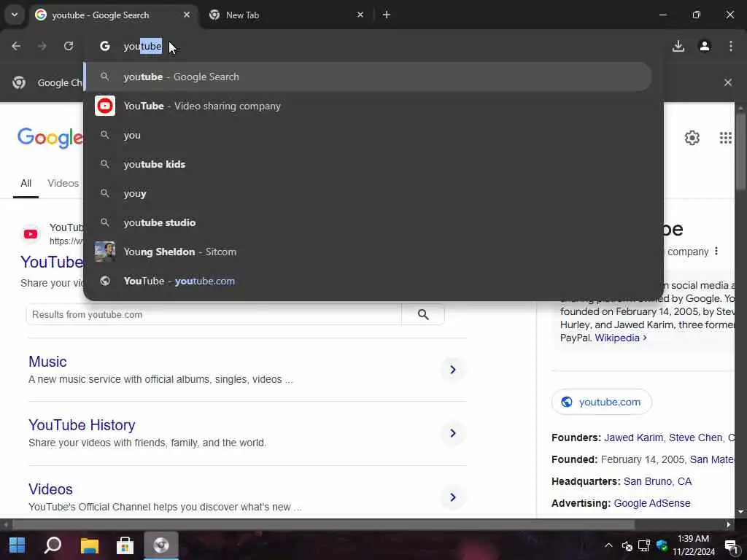Open the Music sitelink
Viewport: 747px width, 560px height.
pyautogui.click(x=47, y=362)
